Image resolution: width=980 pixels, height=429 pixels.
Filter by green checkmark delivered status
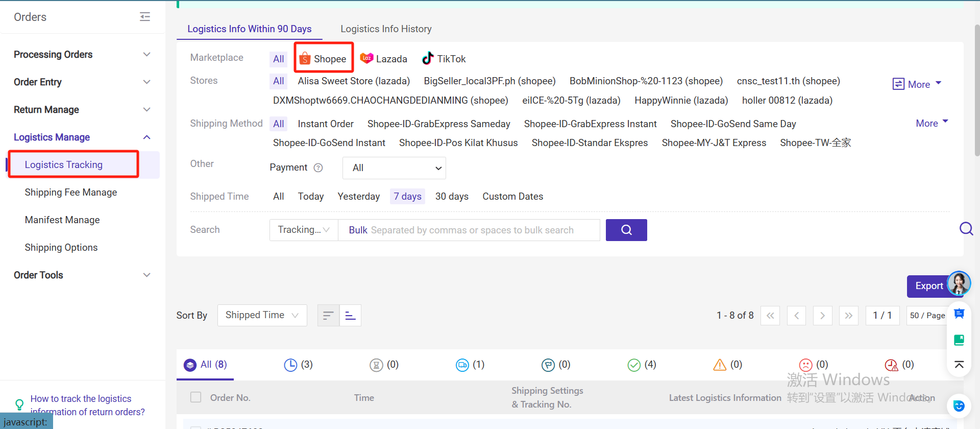pyautogui.click(x=642, y=365)
